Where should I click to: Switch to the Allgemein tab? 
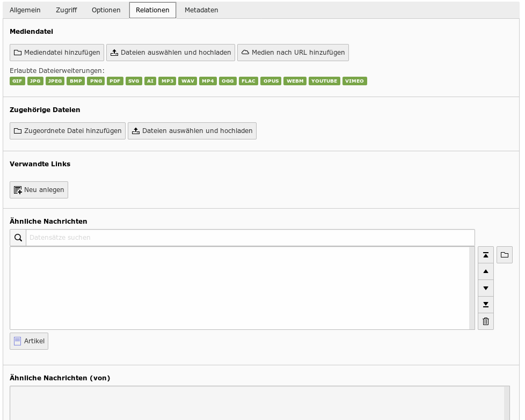click(25, 10)
